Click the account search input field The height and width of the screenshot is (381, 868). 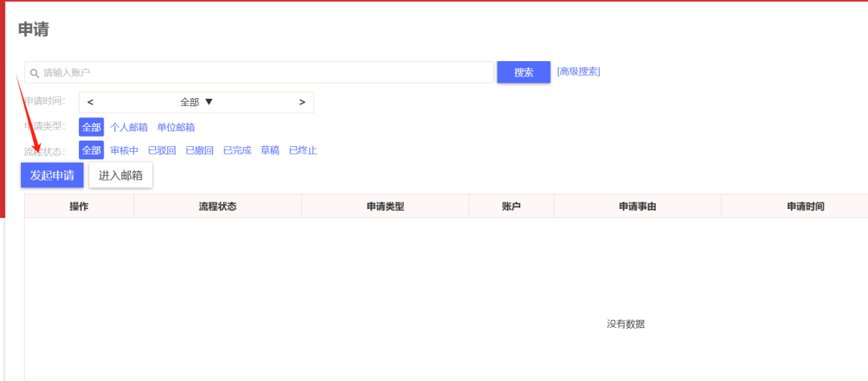click(x=259, y=72)
